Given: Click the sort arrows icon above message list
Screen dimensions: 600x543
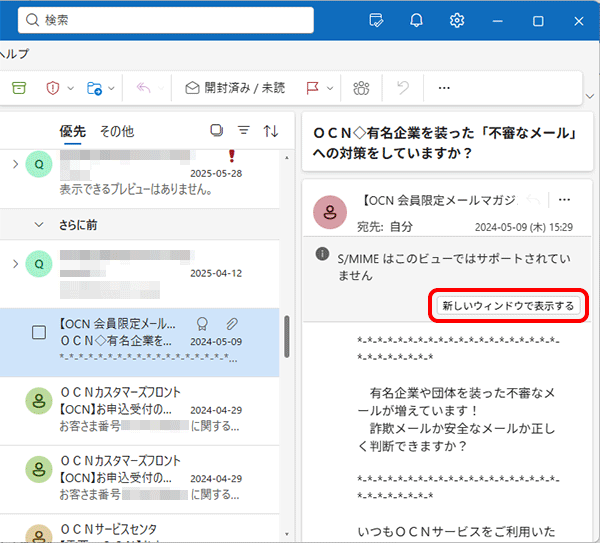Looking at the screenshot, I should [x=270, y=131].
